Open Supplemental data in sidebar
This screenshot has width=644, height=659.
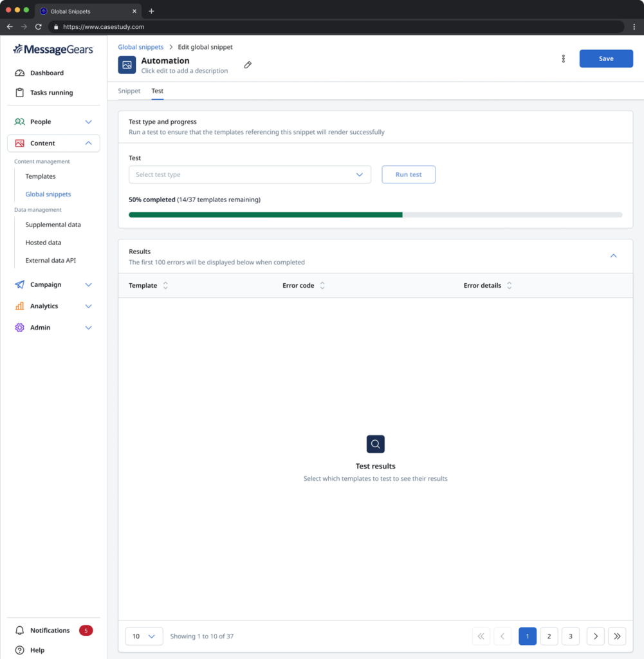tap(53, 225)
